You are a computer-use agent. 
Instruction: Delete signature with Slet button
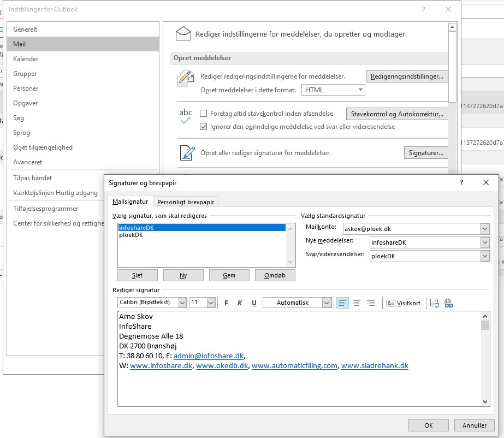pos(138,275)
